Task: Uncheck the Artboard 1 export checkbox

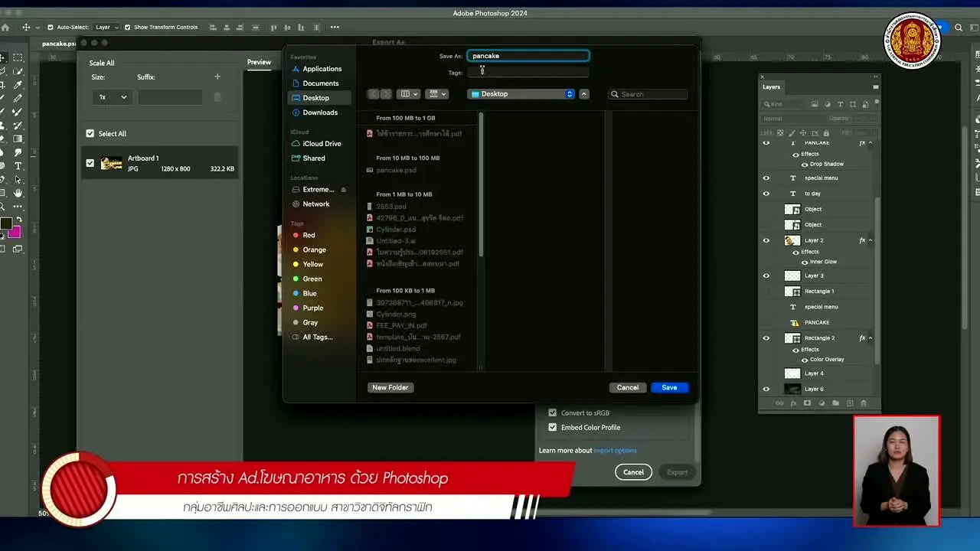Action: coord(90,163)
